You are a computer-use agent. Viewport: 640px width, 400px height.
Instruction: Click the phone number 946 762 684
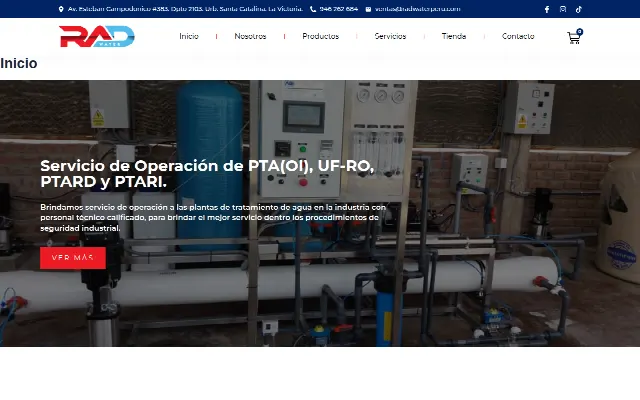click(x=339, y=9)
